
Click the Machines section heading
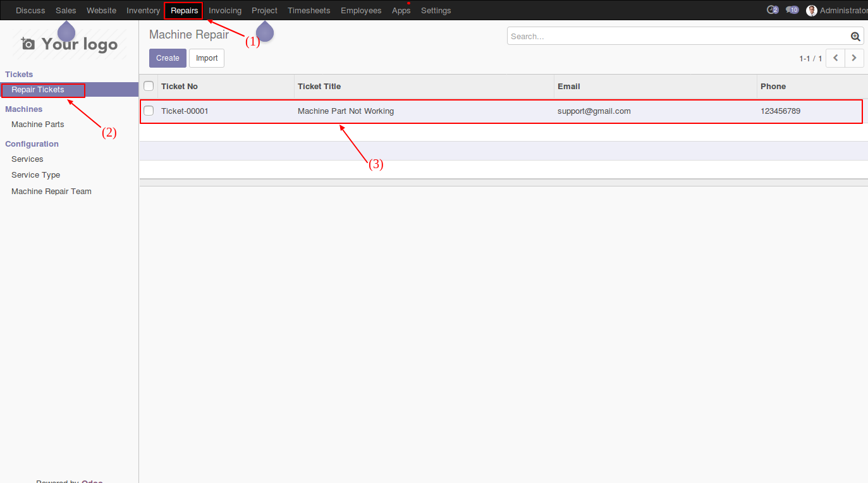[24, 109]
